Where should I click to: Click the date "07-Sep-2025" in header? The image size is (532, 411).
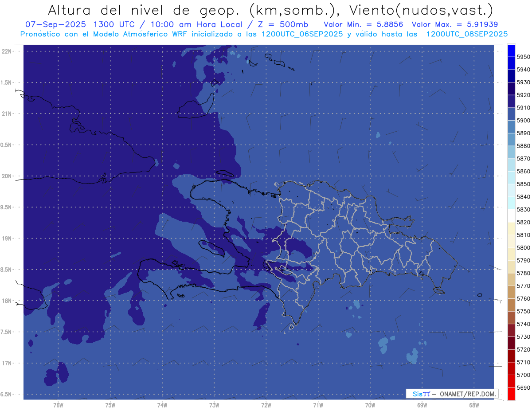pos(55,24)
